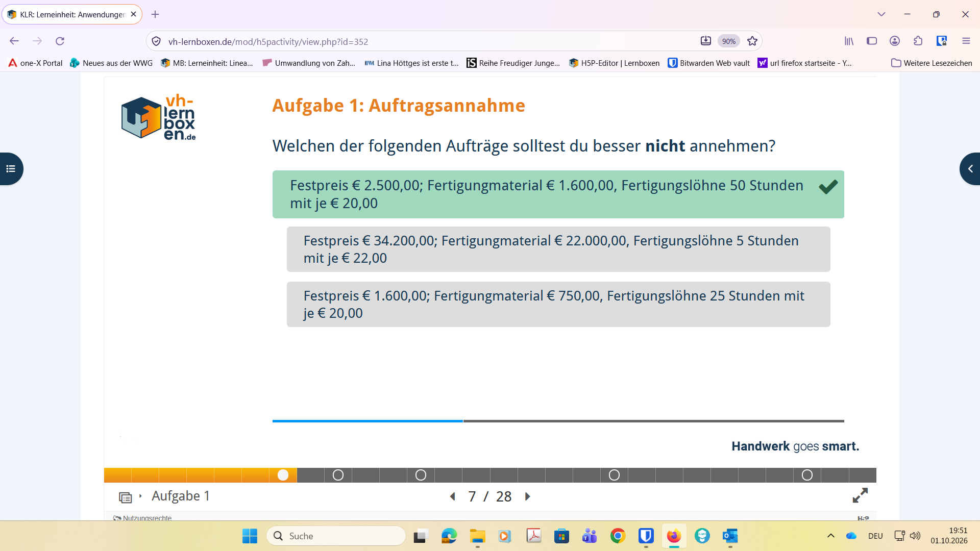The width and height of the screenshot is (980, 551).
Task: Open the Neues aus der WWG bookmark
Action: (111, 63)
